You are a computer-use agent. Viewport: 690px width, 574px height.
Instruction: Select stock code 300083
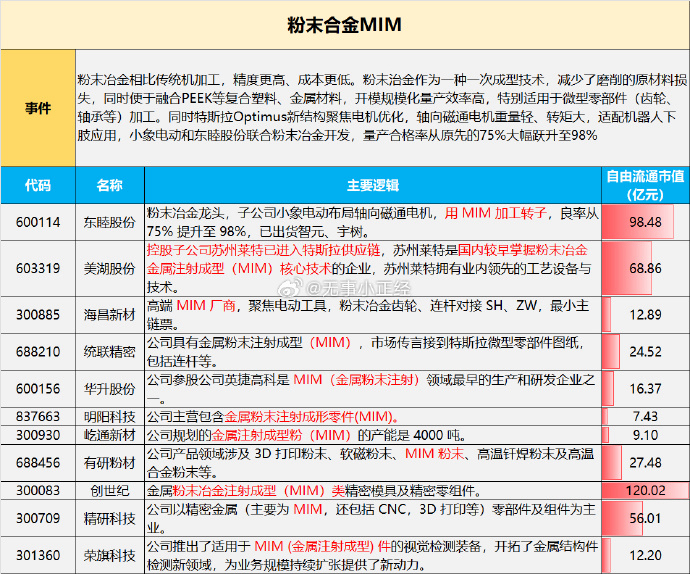click(38, 490)
